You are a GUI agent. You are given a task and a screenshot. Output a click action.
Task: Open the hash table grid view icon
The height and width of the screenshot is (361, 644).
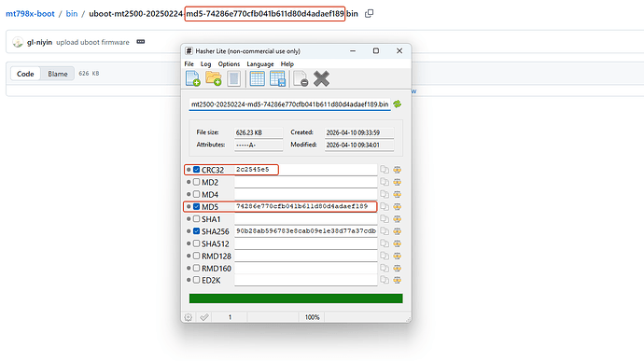257,78
